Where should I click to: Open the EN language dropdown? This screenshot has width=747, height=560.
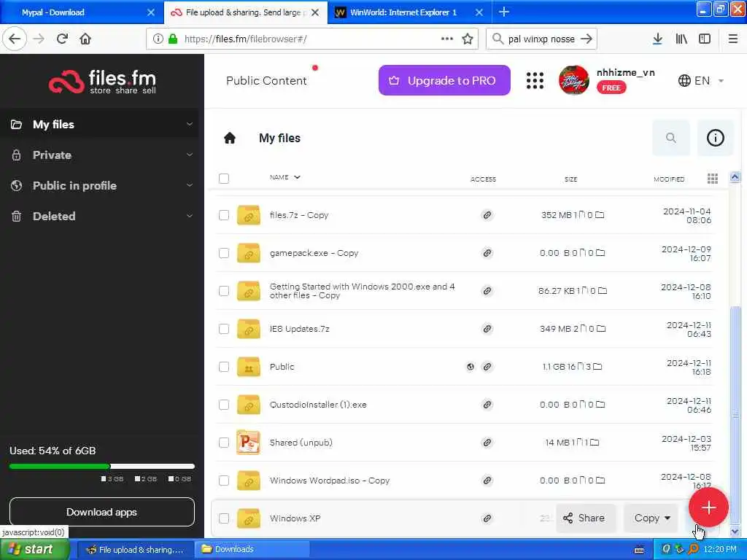[x=701, y=80]
